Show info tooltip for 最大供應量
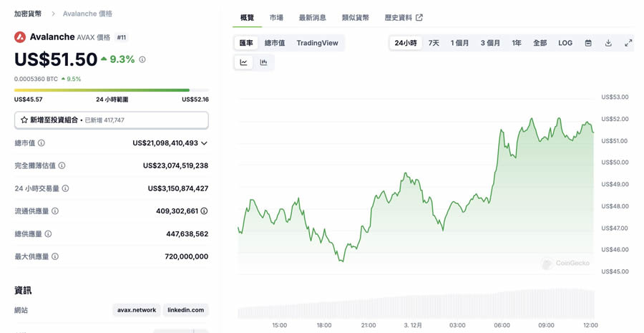Image resolution: width=644 pixels, height=333 pixels. pos(55,256)
